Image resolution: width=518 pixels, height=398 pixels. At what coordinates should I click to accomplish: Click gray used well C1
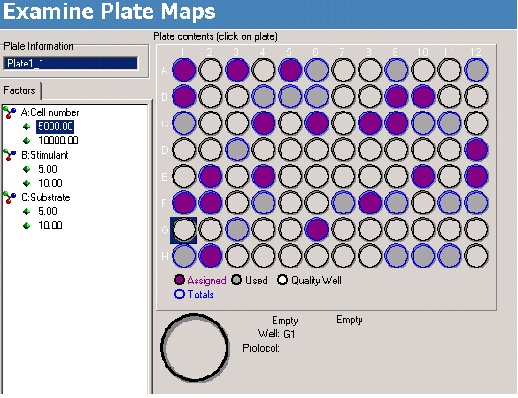coord(184,123)
